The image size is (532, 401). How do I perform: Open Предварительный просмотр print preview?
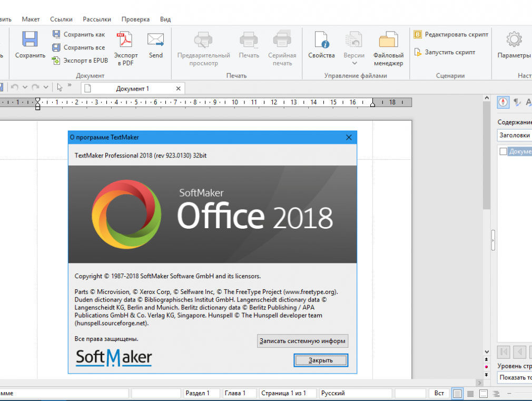203,48
